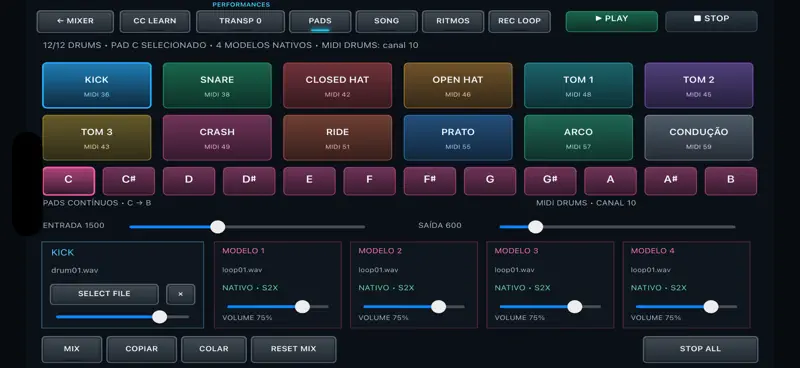Click the COLAR button
The height and width of the screenshot is (368, 800).
click(214, 349)
